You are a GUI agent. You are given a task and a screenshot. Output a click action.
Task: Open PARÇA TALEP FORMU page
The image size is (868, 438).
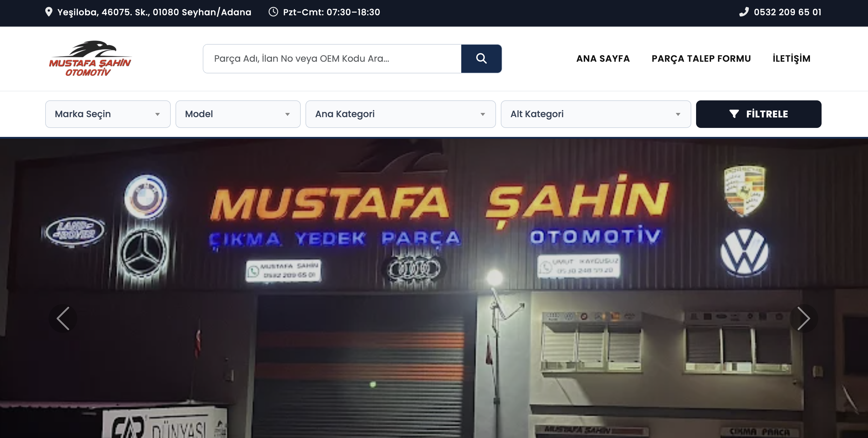tap(701, 59)
